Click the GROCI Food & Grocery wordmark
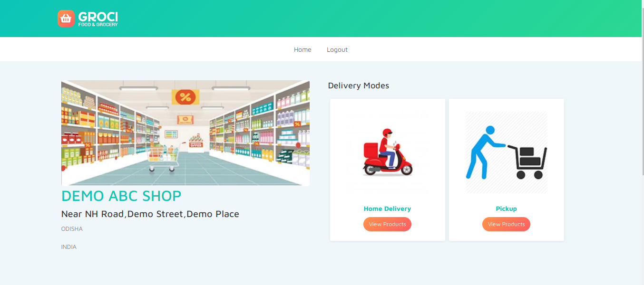The width and height of the screenshot is (644, 285). click(98, 19)
